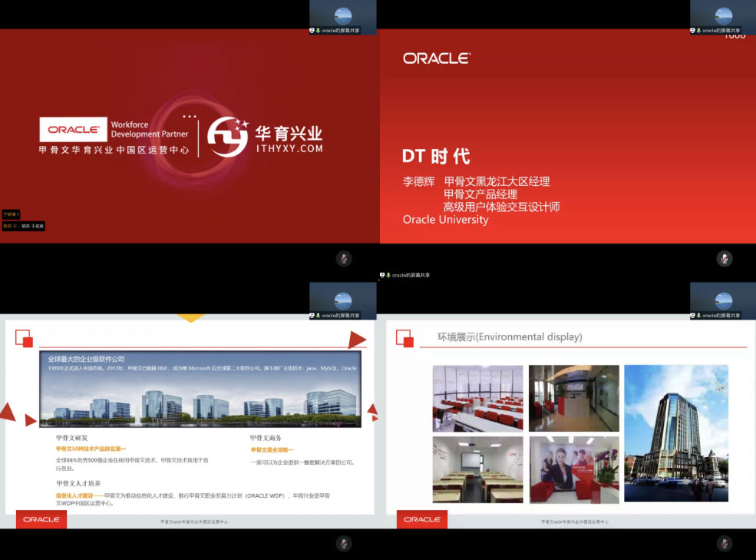756x560 pixels.
Task: Toggle the microphone icon below the DT 时代 slide
Action: (x=724, y=259)
